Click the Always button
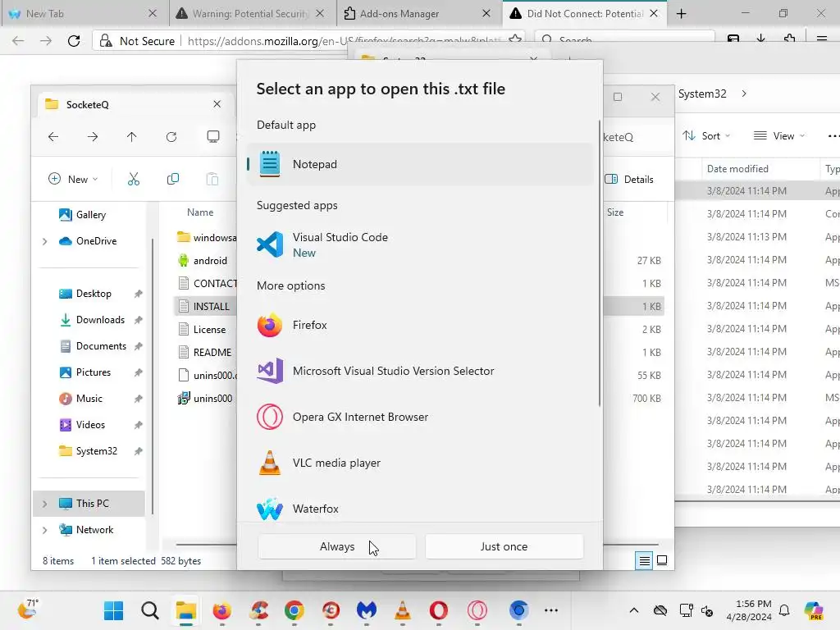This screenshot has height=630, width=840. click(337, 546)
